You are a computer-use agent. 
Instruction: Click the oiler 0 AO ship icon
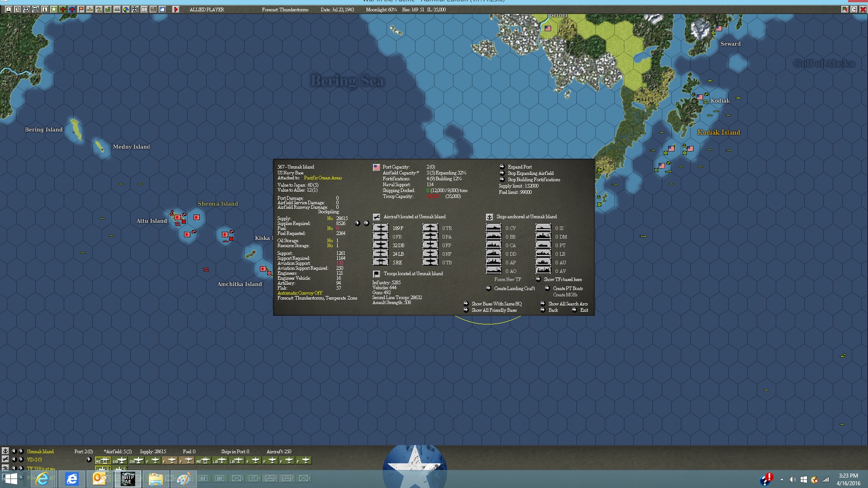[x=493, y=271]
